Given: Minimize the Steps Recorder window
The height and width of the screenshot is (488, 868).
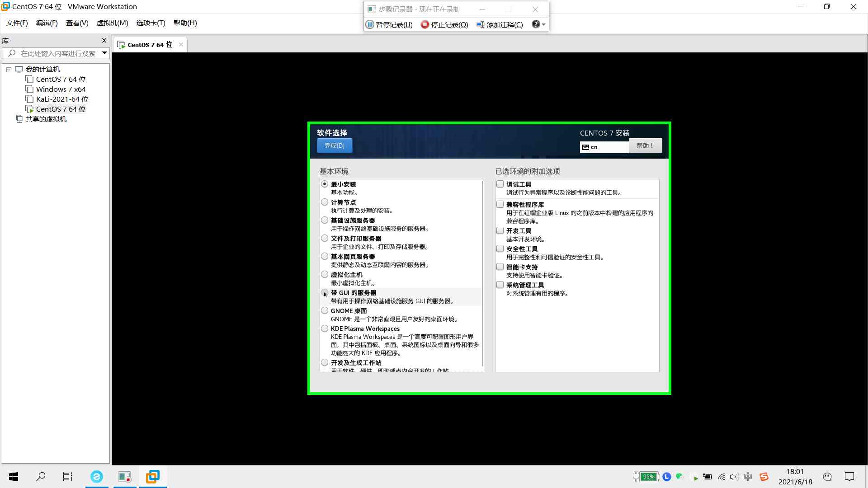Looking at the screenshot, I should [482, 9].
